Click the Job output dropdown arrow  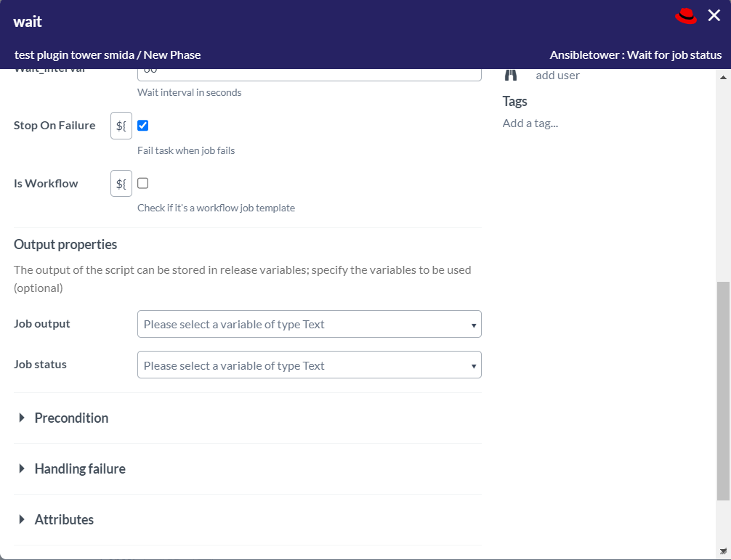pos(474,324)
